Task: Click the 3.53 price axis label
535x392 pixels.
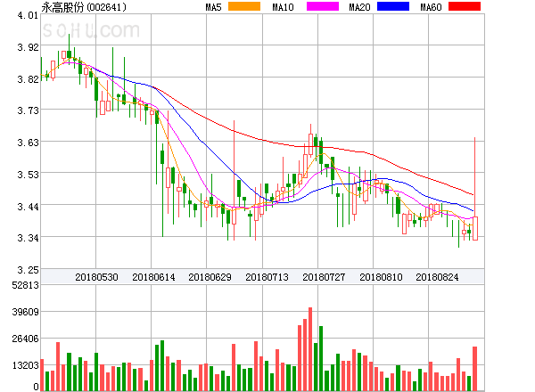Action: click(28, 175)
